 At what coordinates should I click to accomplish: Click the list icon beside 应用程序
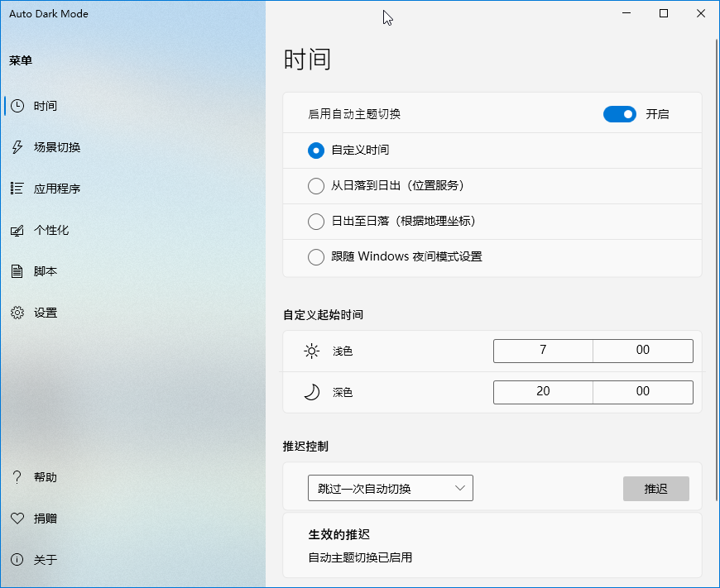pyautogui.click(x=17, y=189)
